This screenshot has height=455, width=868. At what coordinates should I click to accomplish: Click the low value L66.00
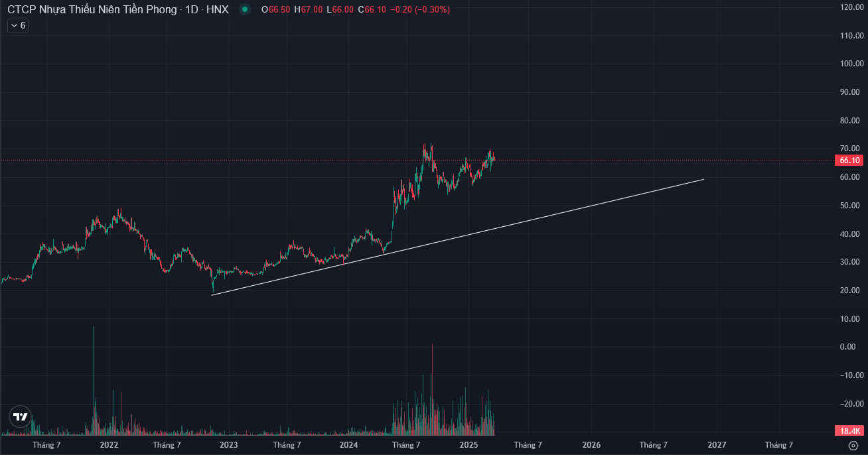tap(339, 10)
